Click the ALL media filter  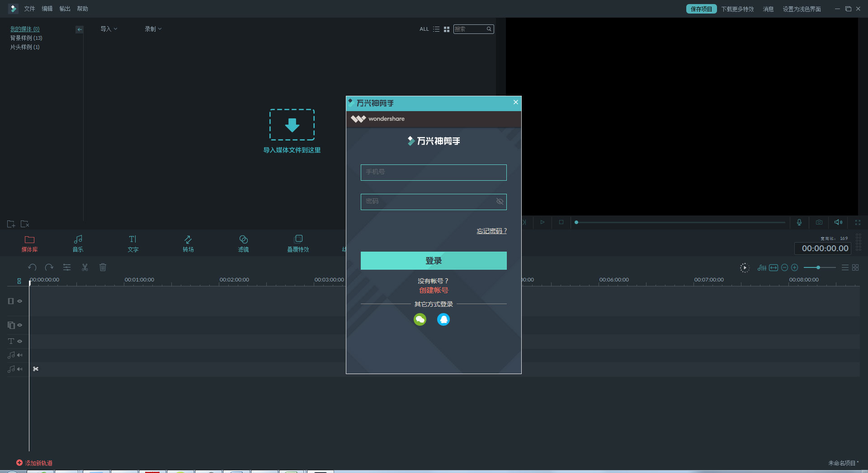(424, 29)
